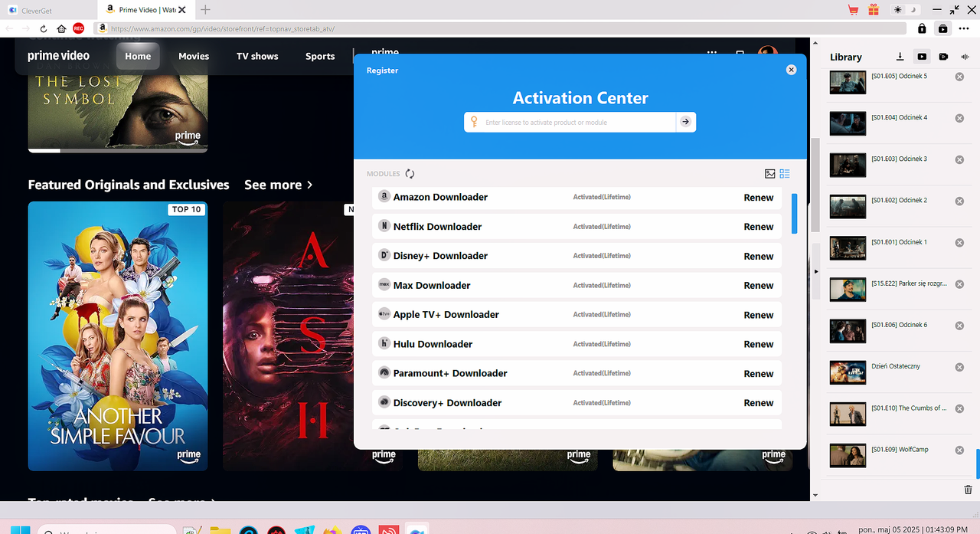
Task: Remove Dzień Ostateczny from library
Action: pos(959,367)
